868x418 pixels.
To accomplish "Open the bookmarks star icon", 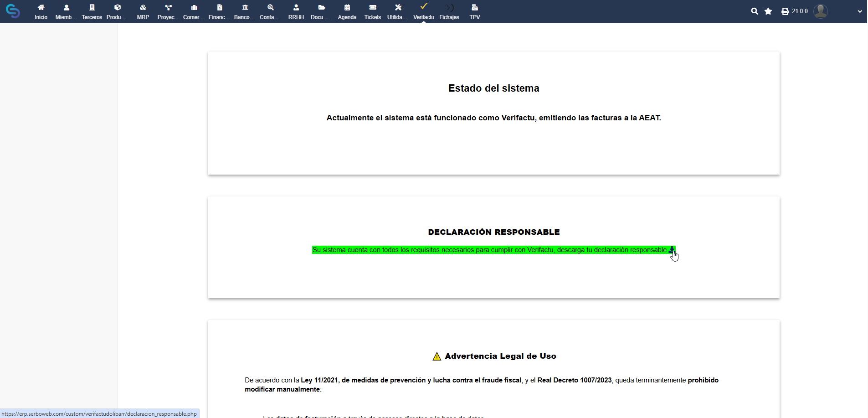I will [x=768, y=11].
